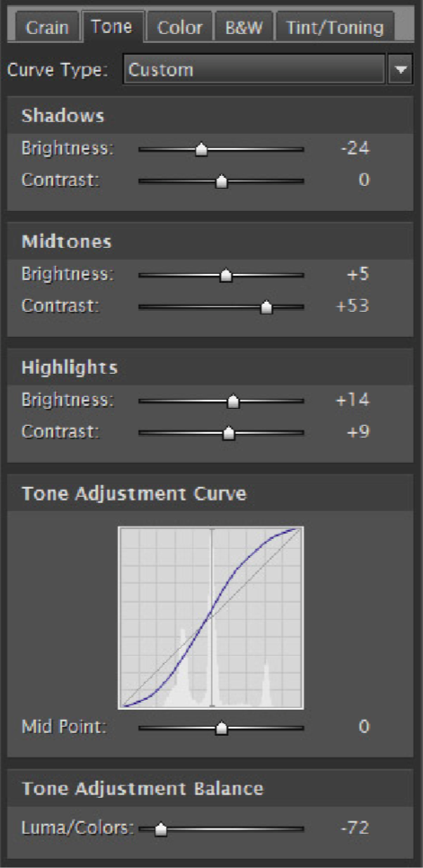Click the Shadows Brightness slider handle
423x868 pixels.
click(x=201, y=150)
